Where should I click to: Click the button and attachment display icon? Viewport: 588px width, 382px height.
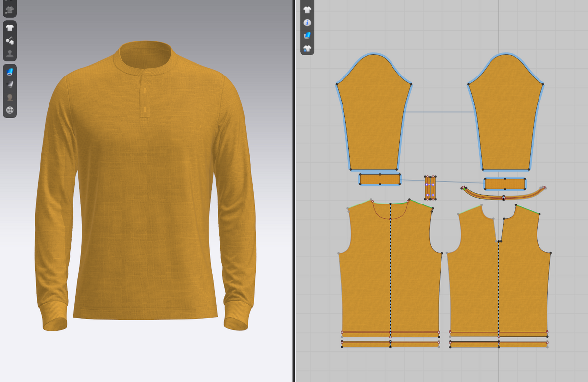10,41
